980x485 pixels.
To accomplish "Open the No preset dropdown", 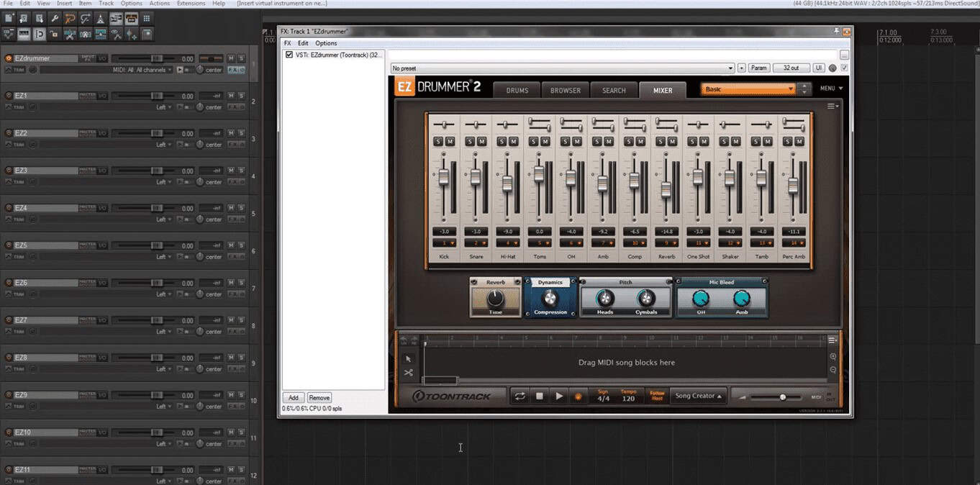I will click(x=563, y=68).
